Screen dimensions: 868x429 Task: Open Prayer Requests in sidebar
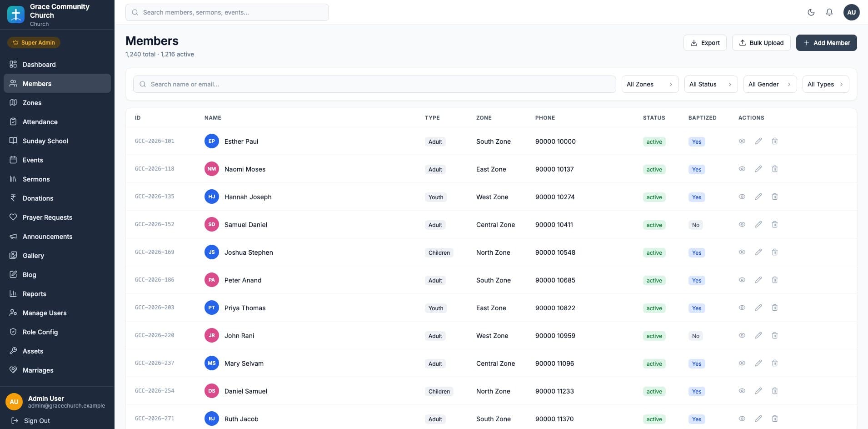pos(57,217)
